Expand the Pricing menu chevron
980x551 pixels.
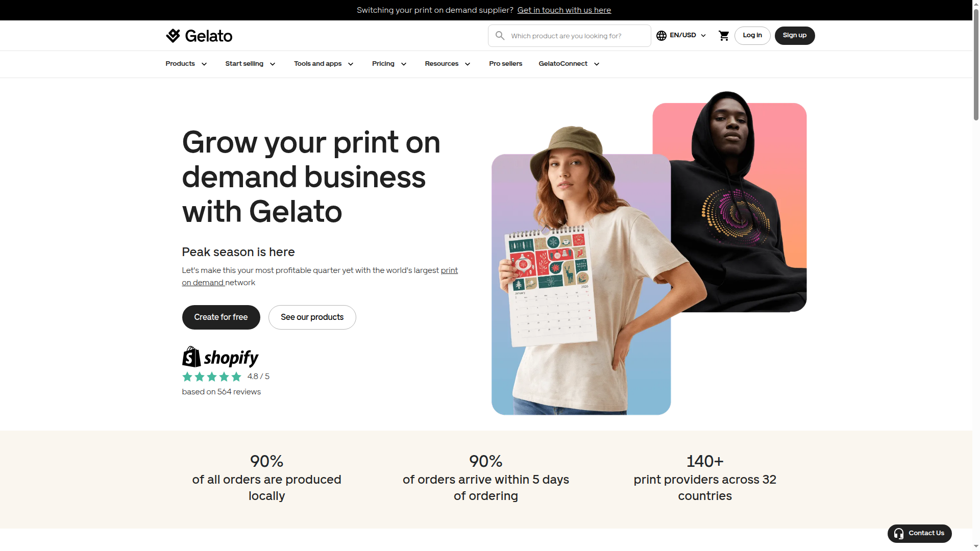(404, 64)
